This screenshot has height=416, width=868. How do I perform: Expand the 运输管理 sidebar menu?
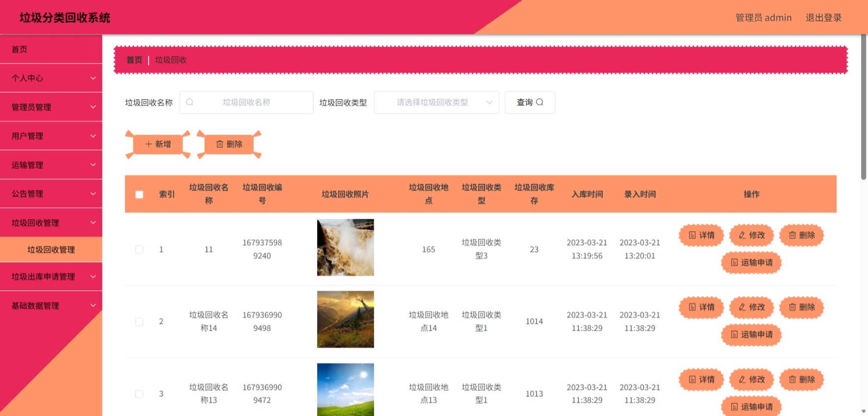coord(51,165)
